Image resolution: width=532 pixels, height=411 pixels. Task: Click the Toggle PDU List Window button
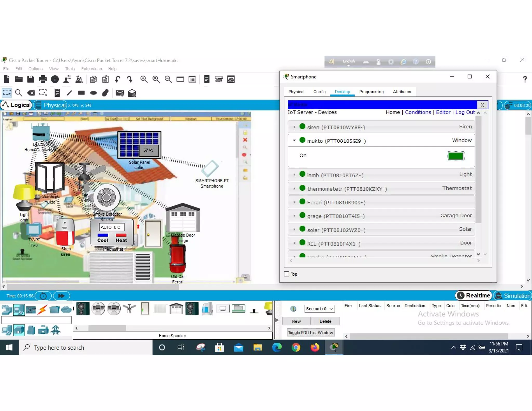(x=310, y=333)
